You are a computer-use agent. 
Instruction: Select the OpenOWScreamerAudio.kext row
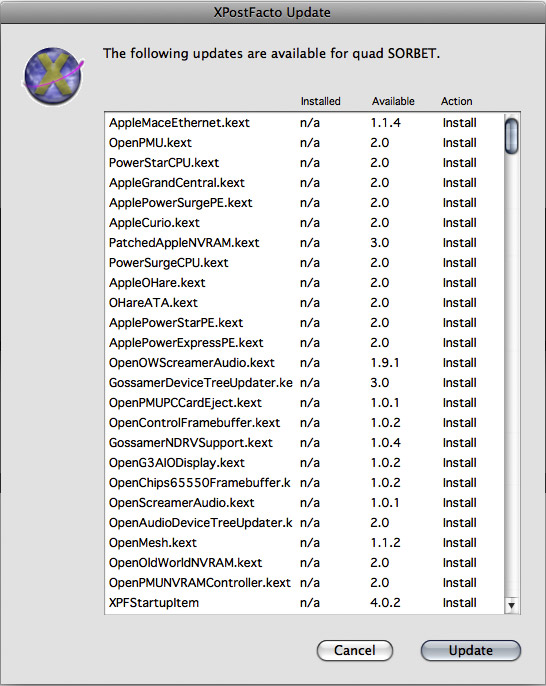304,363
